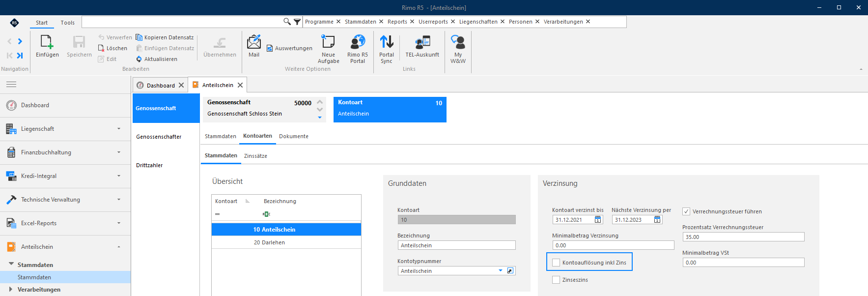Close the Anteilschein document tab
Screen dimensions: 868x296
[x=240, y=85]
